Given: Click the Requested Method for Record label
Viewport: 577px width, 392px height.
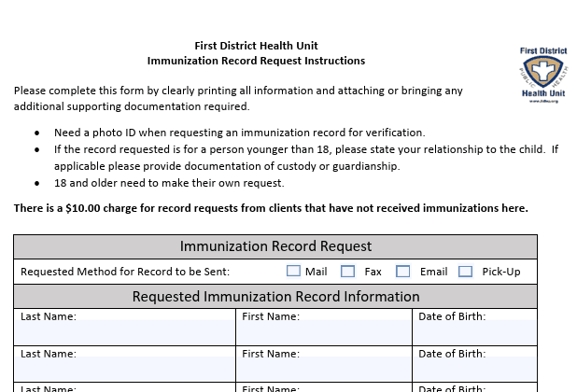Looking at the screenshot, I should click(125, 272).
